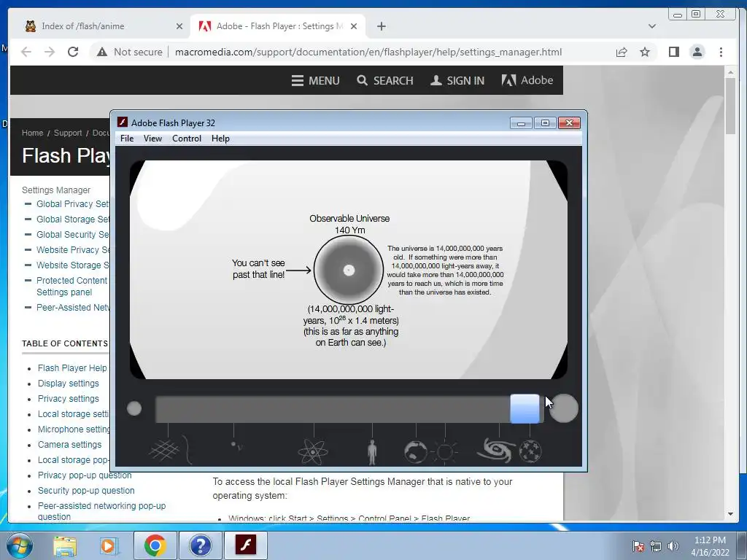Open Global Privacy Settings link
This screenshot has width=747, height=560.
coord(73,204)
